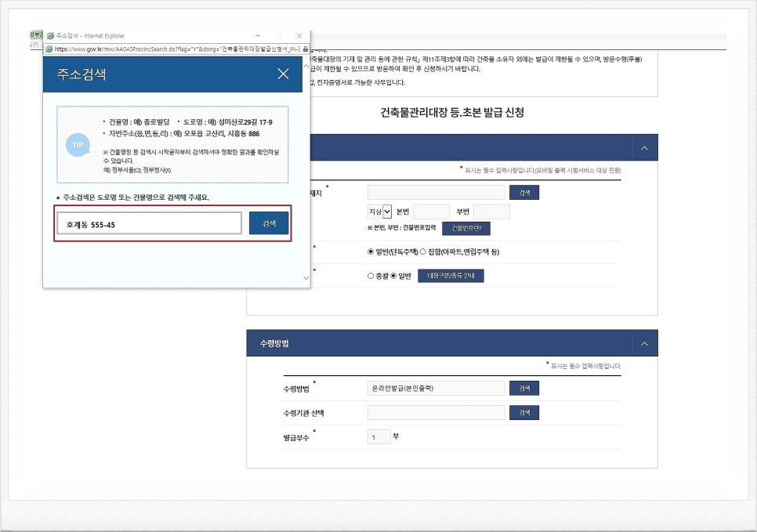
Task: Focus the 본번 number input field
Action: [432, 212]
